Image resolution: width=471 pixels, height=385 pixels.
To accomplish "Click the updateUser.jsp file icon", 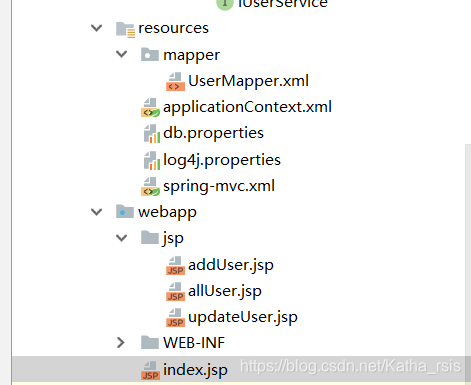I will [175, 317].
